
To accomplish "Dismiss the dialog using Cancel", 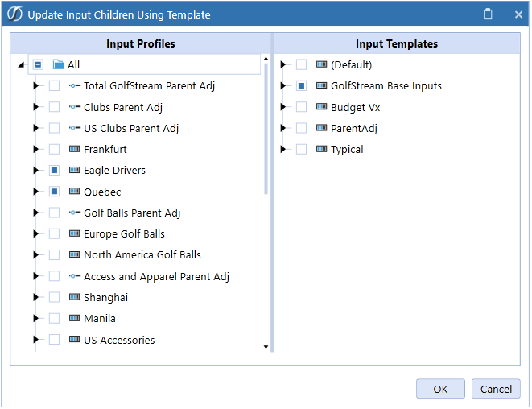I will [495, 389].
